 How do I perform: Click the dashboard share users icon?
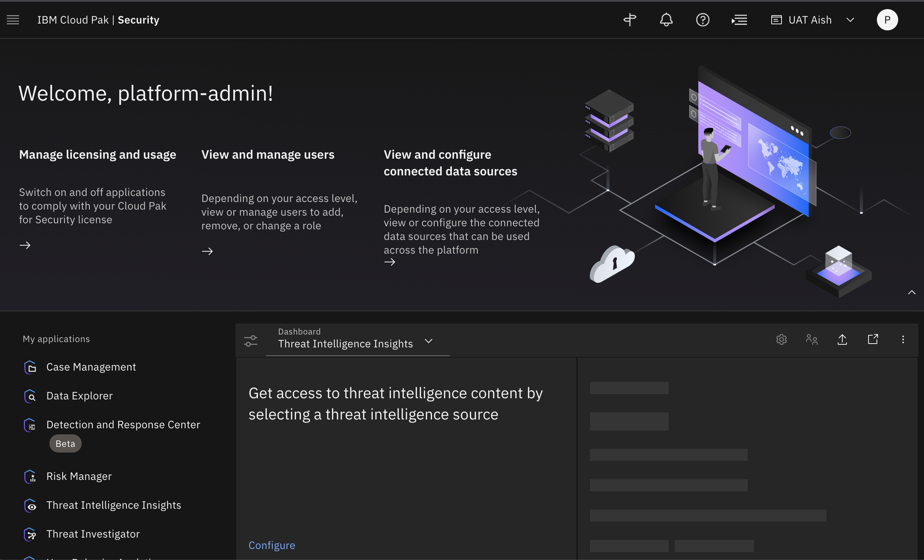pos(812,339)
